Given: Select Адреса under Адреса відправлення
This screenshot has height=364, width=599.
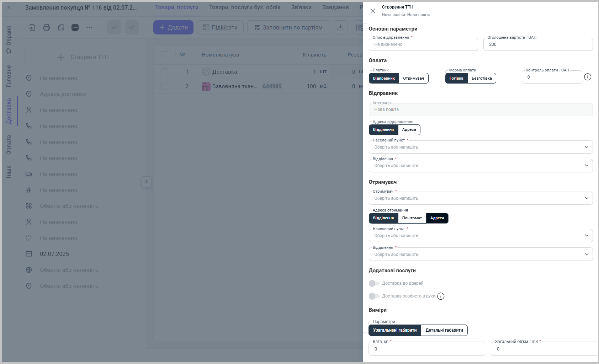Looking at the screenshot, I should [x=409, y=130].
